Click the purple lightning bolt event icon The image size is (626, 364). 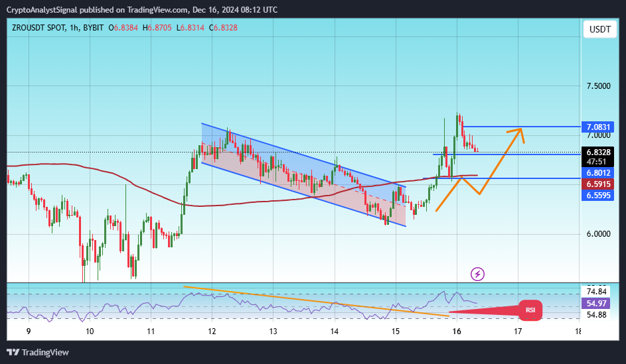tap(477, 274)
